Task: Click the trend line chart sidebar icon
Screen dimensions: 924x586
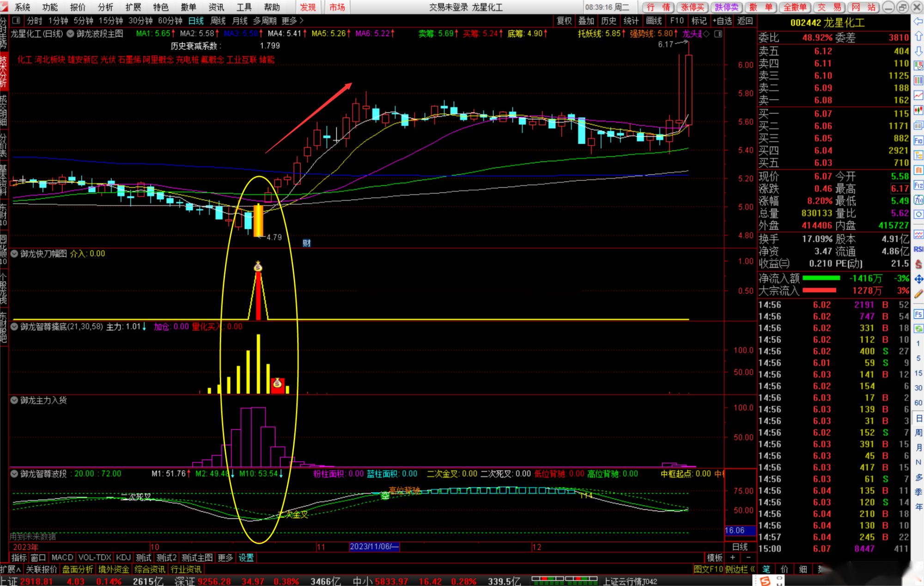Action: [x=918, y=95]
